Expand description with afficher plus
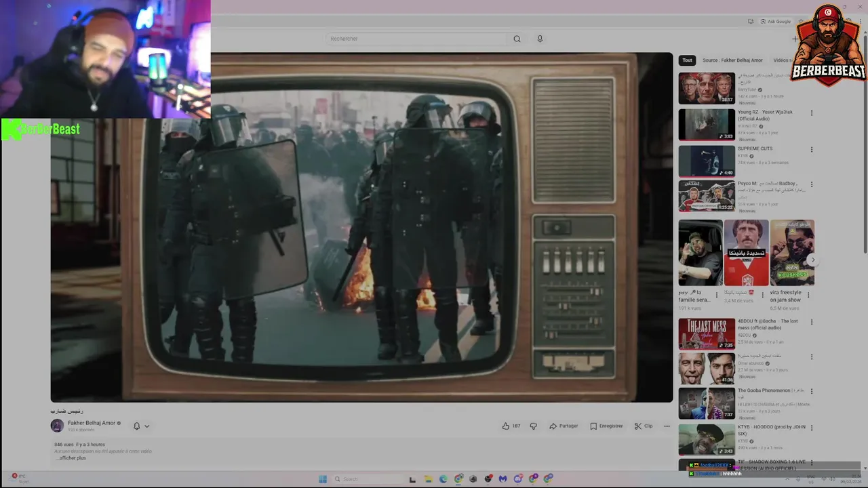The width and height of the screenshot is (868, 488). pyautogui.click(x=71, y=458)
